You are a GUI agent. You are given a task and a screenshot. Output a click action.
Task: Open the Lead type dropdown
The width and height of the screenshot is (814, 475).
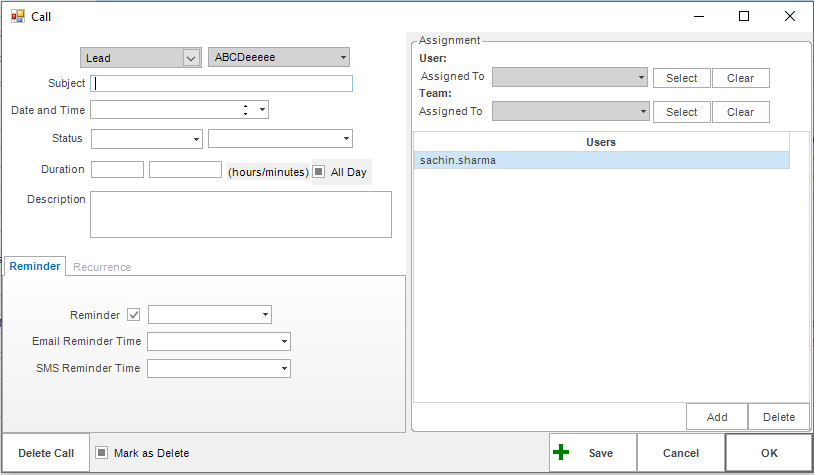[x=191, y=58]
